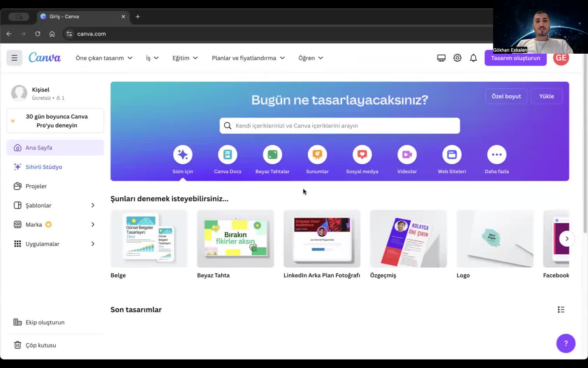Expand the Marka chevron in sidebar
The image size is (588, 368).
tap(93, 224)
